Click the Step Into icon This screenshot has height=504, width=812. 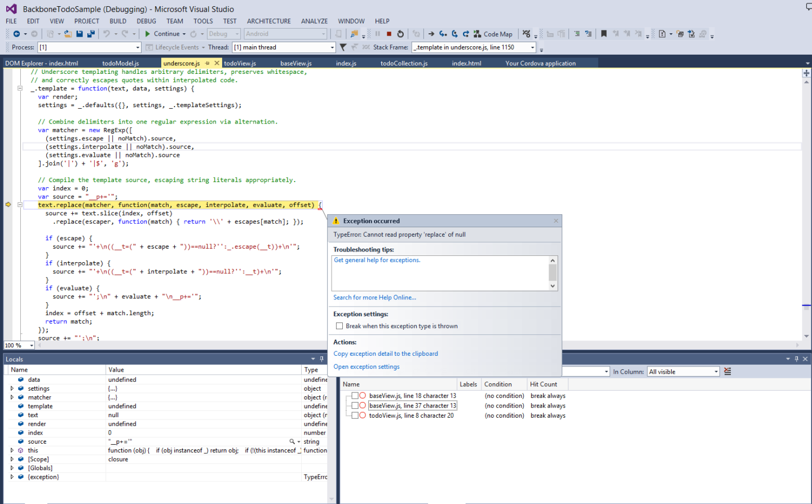click(x=443, y=34)
